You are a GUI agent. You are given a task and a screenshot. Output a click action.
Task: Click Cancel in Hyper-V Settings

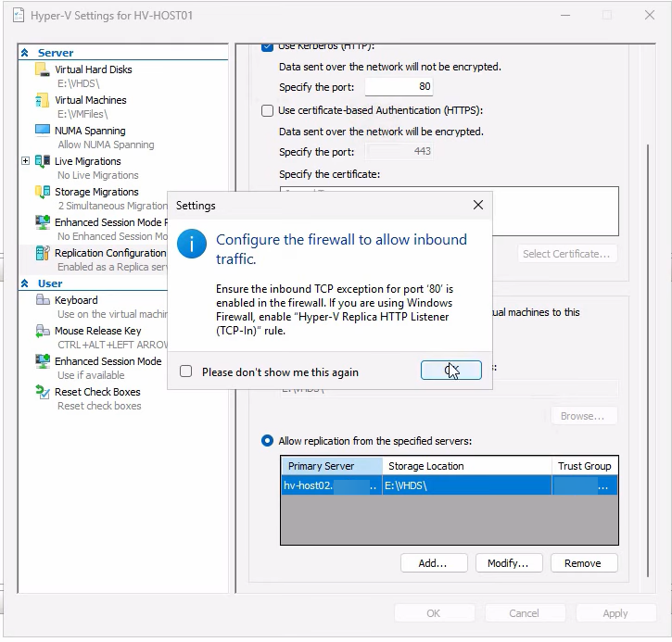[x=525, y=613]
